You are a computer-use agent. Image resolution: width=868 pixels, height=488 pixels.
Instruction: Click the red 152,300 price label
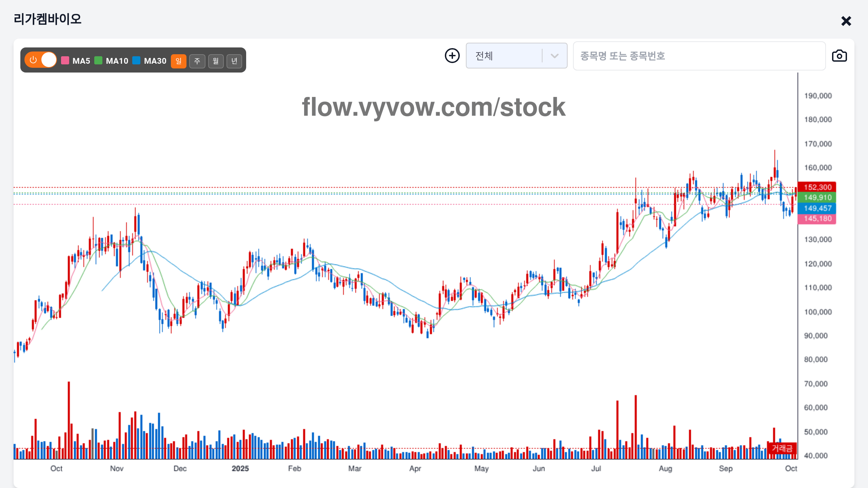point(817,187)
